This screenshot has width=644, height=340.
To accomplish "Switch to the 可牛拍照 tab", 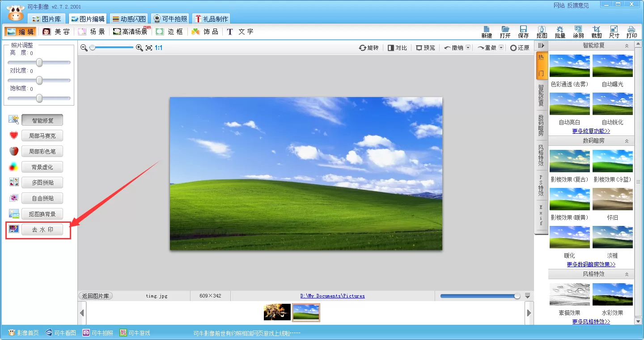I will pos(170,19).
